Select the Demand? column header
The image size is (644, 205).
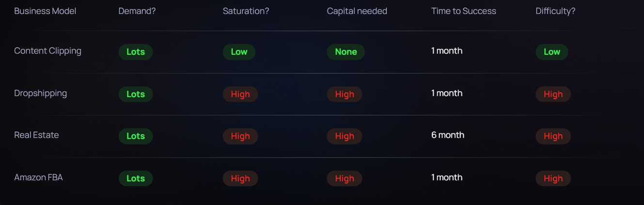pos(137,11)
